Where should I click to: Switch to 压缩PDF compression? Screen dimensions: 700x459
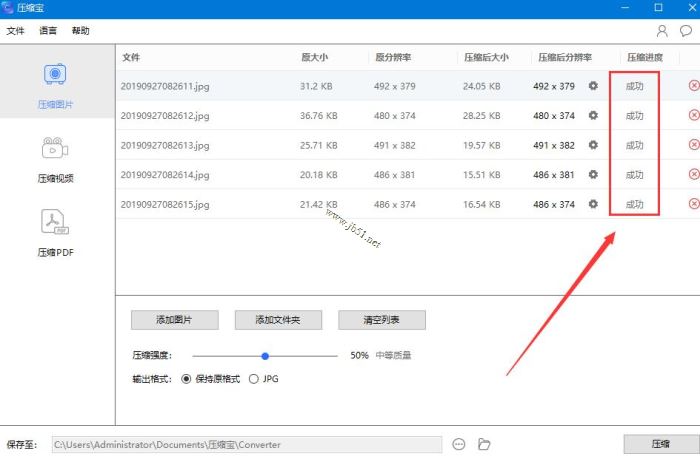55,234
